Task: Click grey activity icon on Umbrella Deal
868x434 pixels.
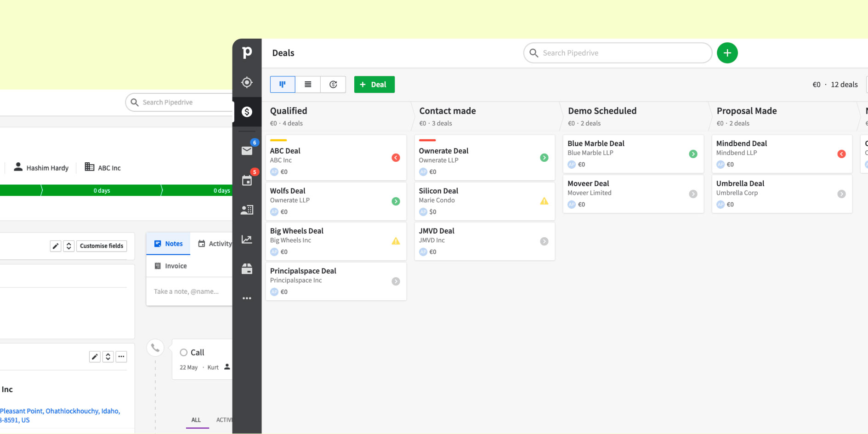Action: [x=841, y=194]
